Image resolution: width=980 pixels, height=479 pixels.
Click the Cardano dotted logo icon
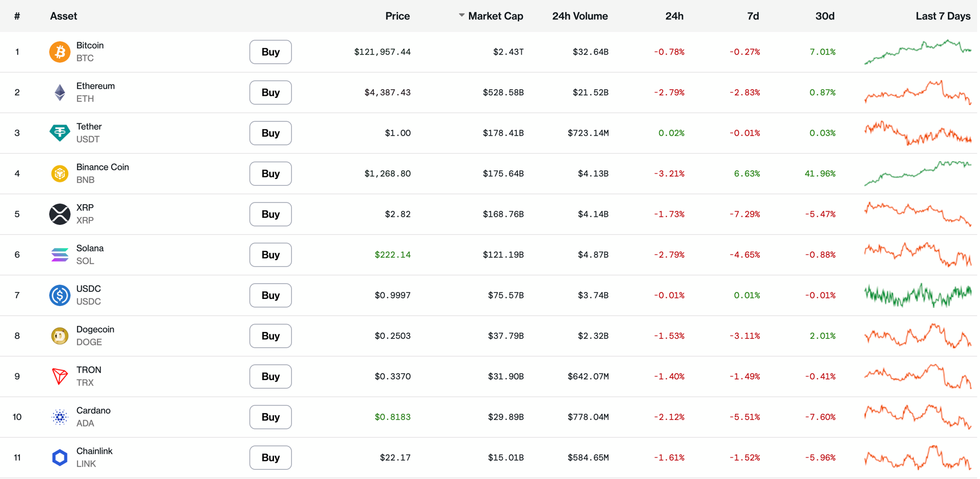pyautogui.click(x=60, y=417)
